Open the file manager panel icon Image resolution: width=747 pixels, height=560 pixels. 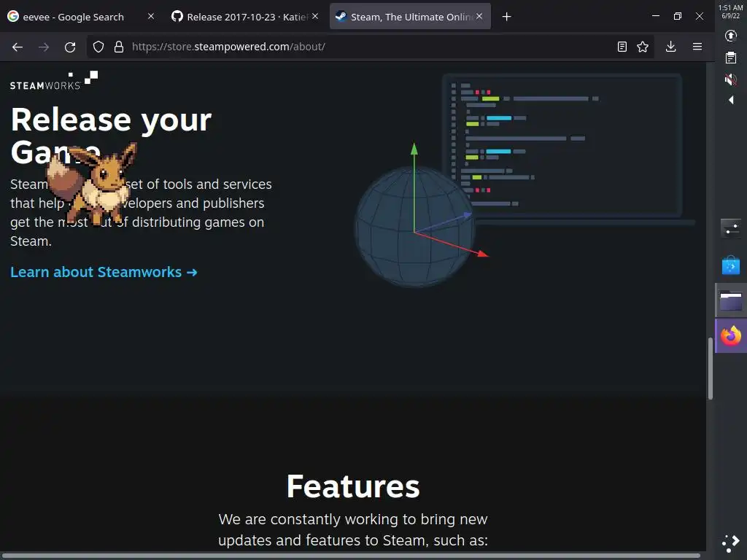click(731, 301)
